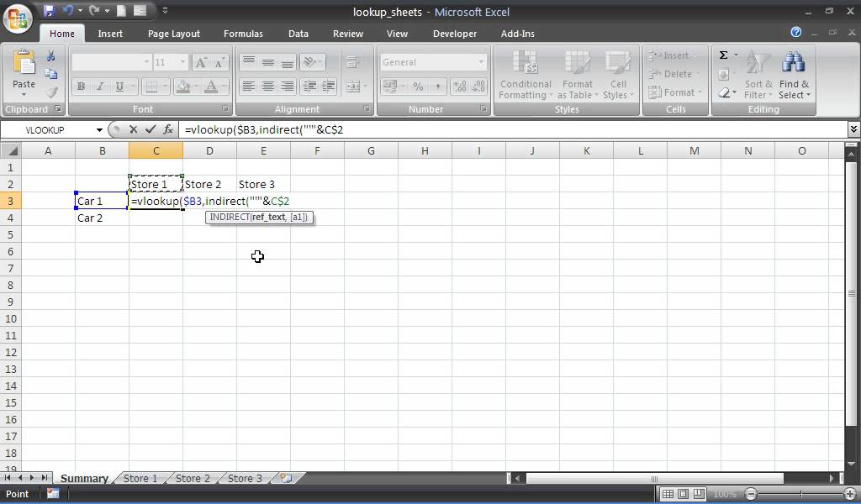Viewport: 861px width, 504px height.
Task: Confirm the formula with the checkmark icon
Action: [x=151, y=129]
